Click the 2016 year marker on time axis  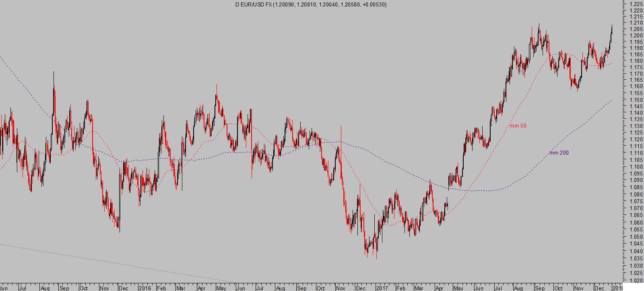click(x=144, y=288)
